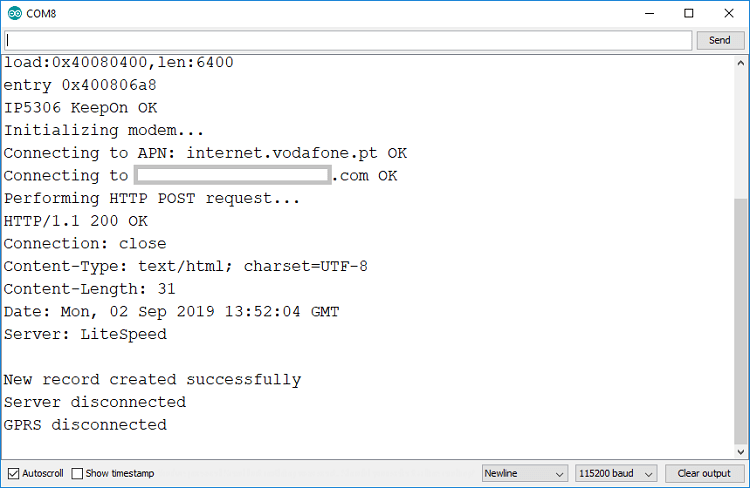Maximize the COM8 serial monitor window
The height and width of the screenshot is (488, 750).
click(689, 14)
